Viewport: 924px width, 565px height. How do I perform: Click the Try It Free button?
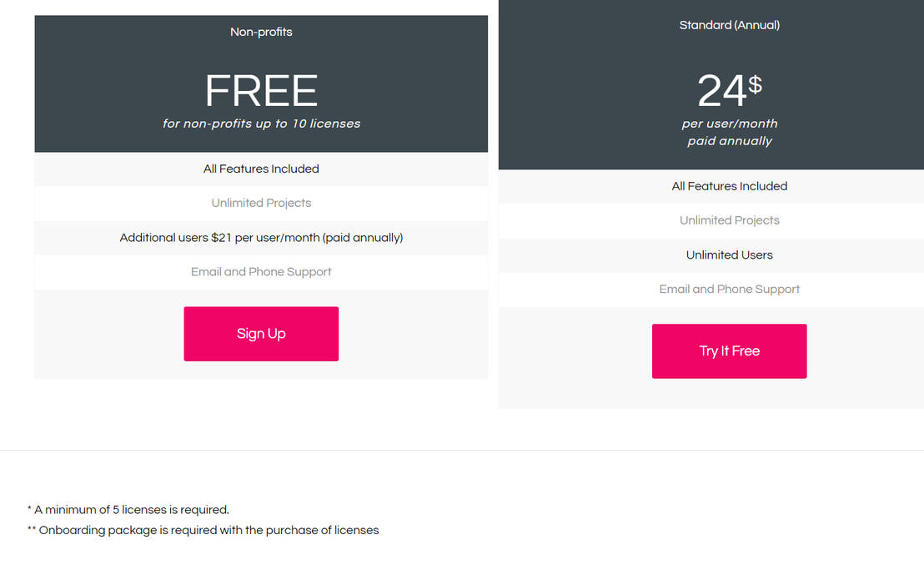729,351
